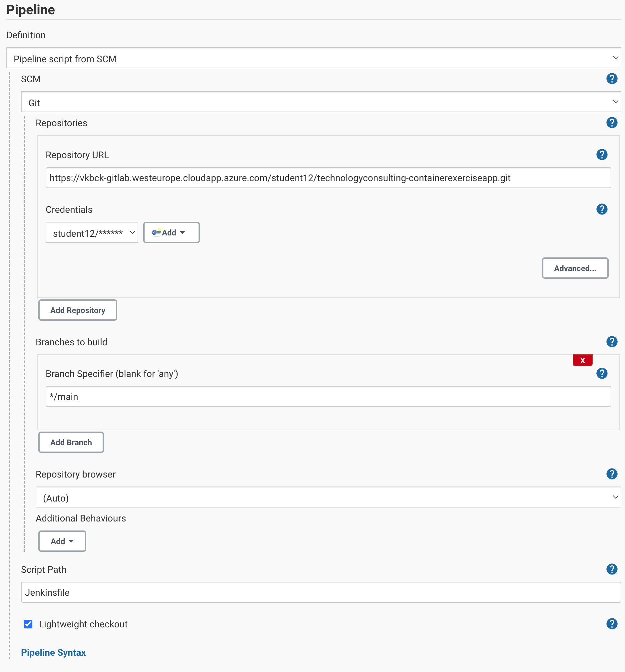Open help icon next to Repositories
The height and width of the screenshot is (672, 625).
[x=611, y=123]
